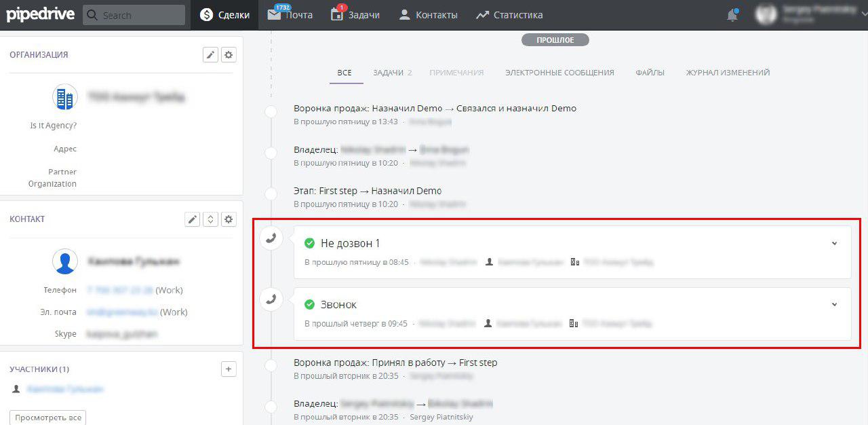Open the notifications bell

[x=732, y=14]
